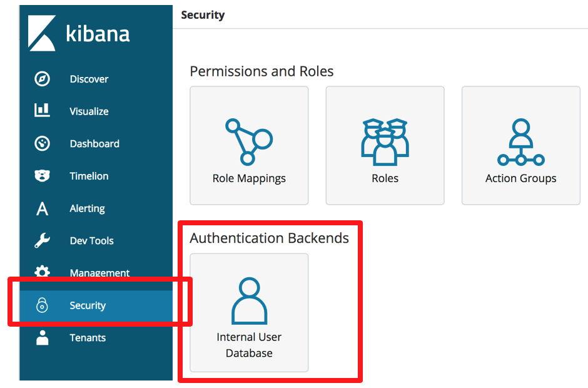Open the Action Groups panel
The height and width of the screenshot is (388, 588).
[x=520, y=145]
